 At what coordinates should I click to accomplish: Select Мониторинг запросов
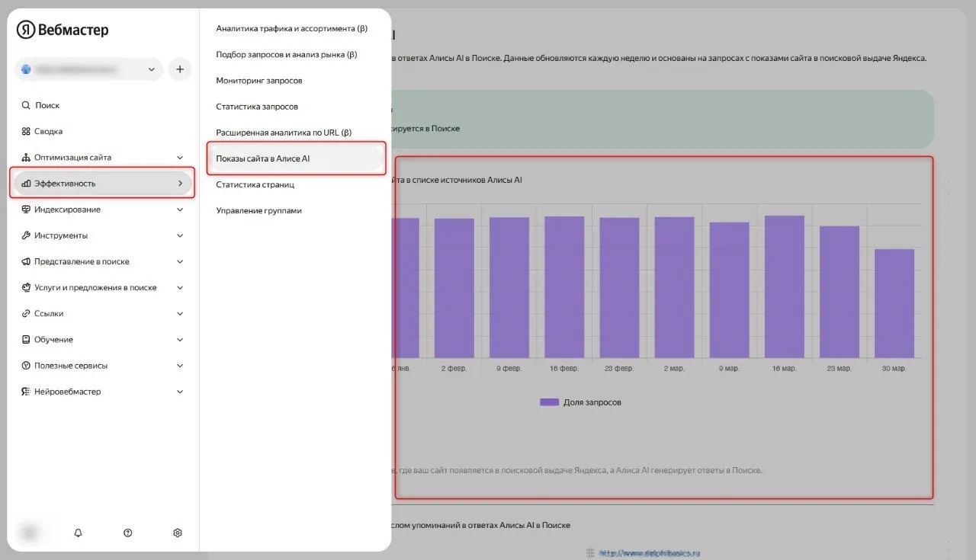pos(259,80)
